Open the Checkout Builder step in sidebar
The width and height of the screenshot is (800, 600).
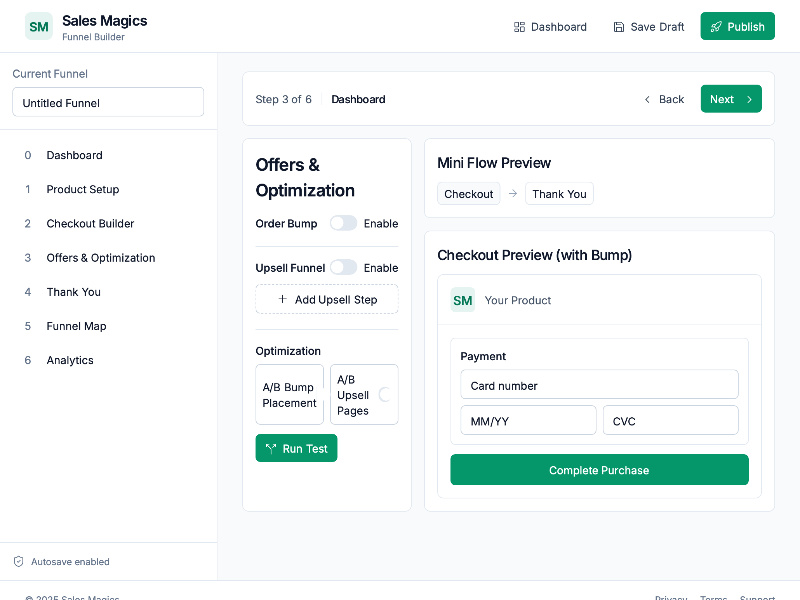coord(92,223)
